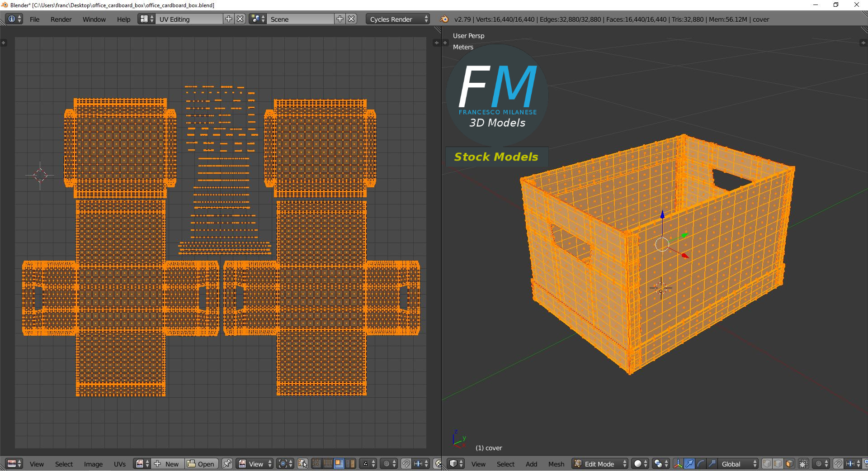Image resolution: width=868 pixels, height=471 pixels.
Task: Delete the current Scene with X button
Action: (351, 19)
